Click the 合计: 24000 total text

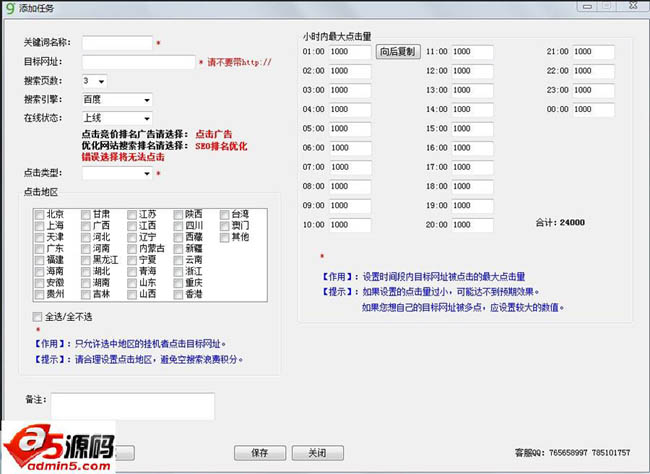tap(560, 223)
